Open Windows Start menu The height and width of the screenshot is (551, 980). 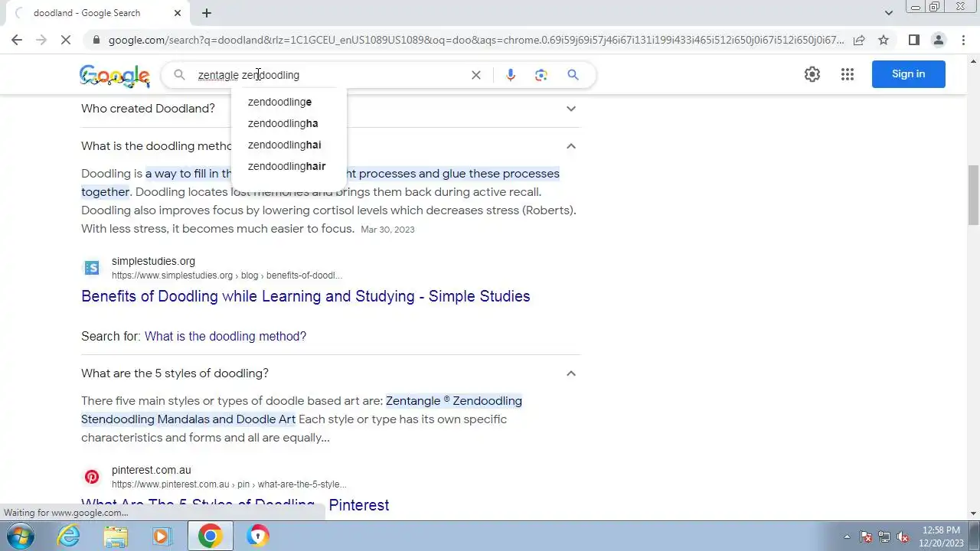click(21, 536)
